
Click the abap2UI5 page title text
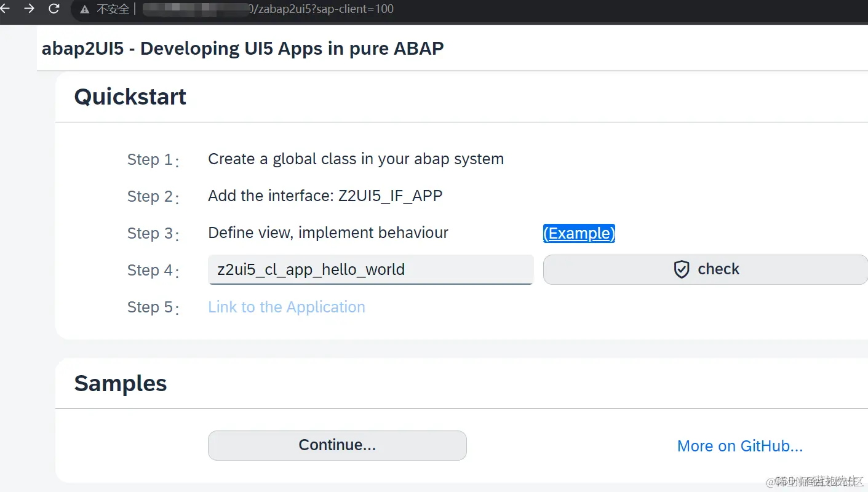coord(242,49)
